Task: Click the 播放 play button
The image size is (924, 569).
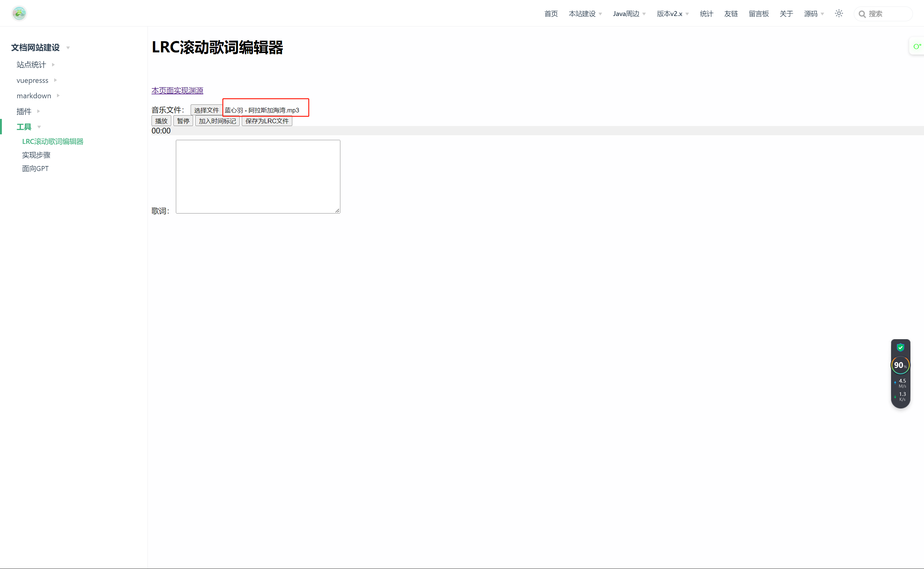Action: point(161,121)
